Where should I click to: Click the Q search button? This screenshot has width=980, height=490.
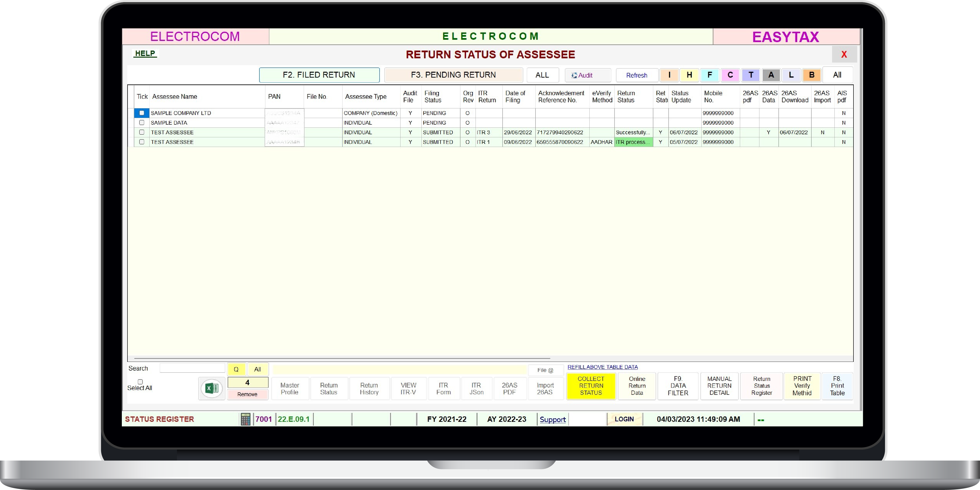[x=236, y=369]
